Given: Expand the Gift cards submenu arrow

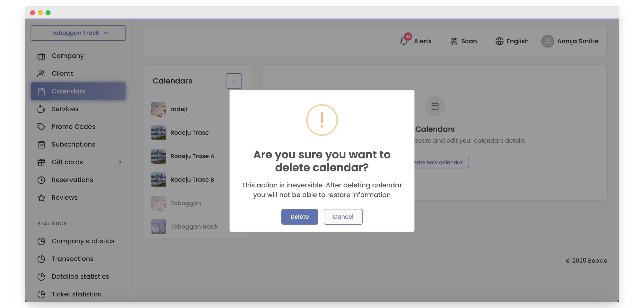Looking at the screenshot, I should point(120,162).
